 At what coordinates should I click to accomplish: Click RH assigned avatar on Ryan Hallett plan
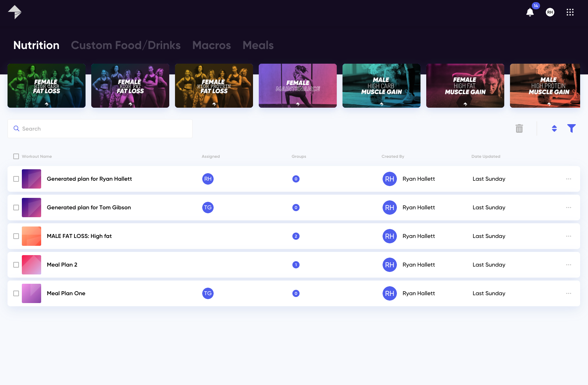click(208, 179)
